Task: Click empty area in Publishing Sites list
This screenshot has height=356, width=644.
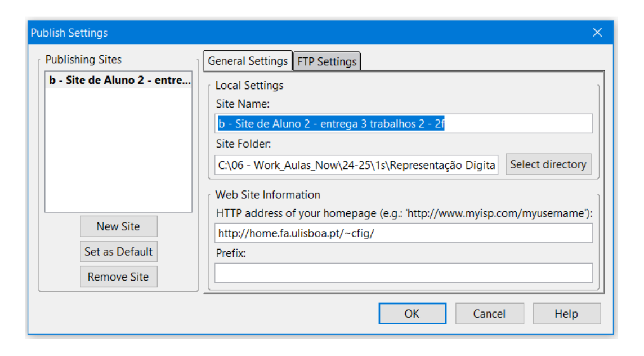Action: 118,152
